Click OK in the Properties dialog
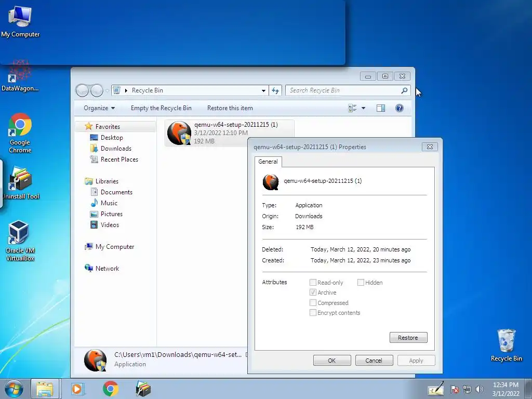532x399 pixels. pos(332,361)
